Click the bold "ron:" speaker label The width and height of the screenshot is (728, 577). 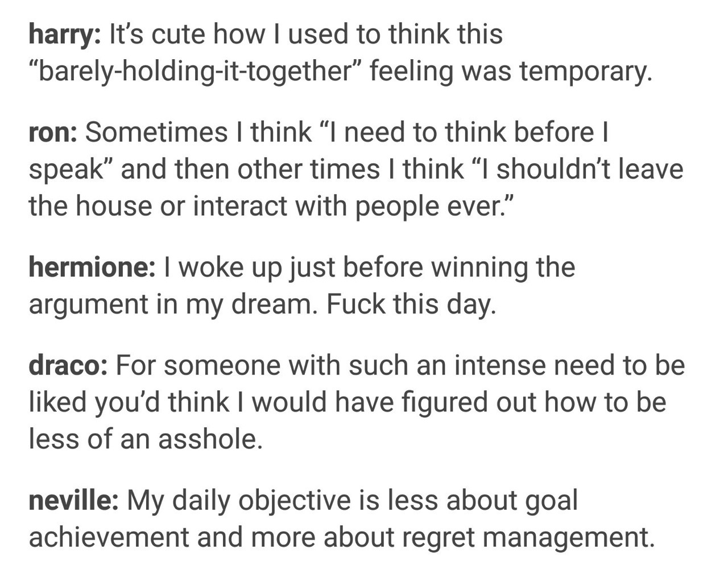pyautogui.click(x=53, y=133)
